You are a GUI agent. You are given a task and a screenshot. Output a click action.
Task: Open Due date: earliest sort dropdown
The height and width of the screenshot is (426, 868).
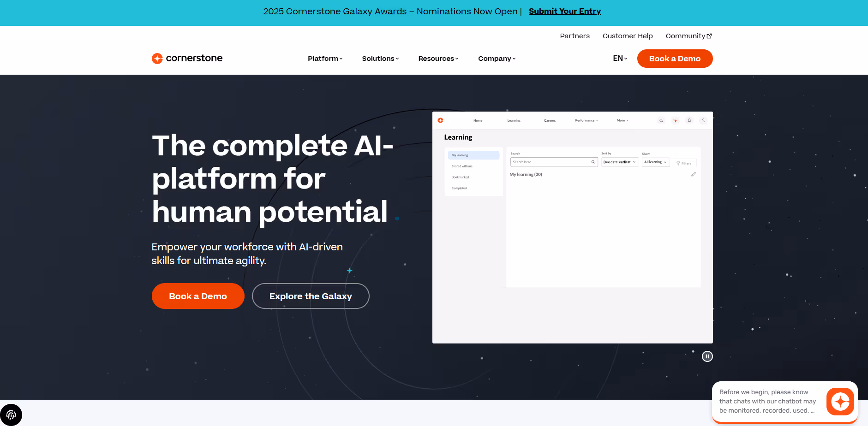tap(619, 162)
